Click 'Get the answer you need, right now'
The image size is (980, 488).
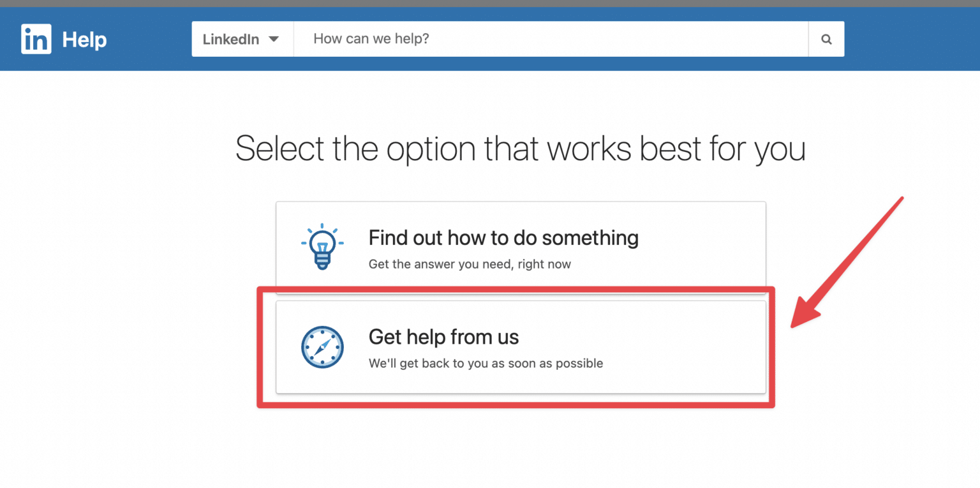(470, 264)
